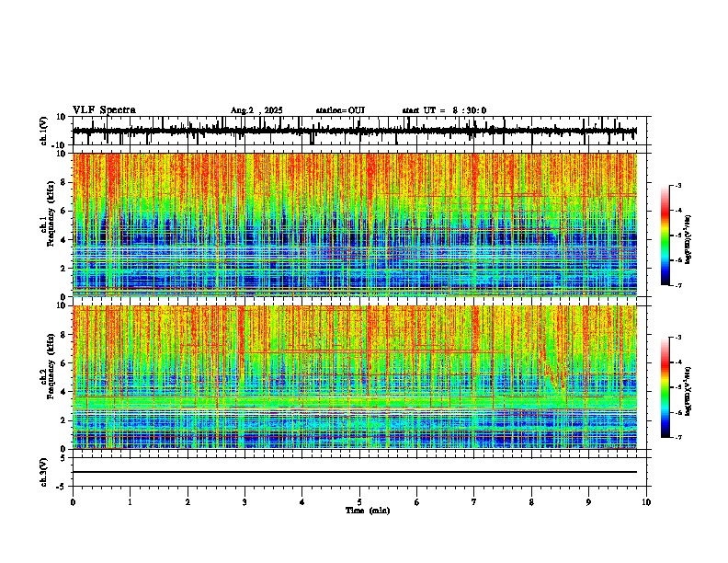Screen dimensions: 728x563
Task: Click the "-3" tick on ch.2 colorbar
Action: [x=678, y=338]
